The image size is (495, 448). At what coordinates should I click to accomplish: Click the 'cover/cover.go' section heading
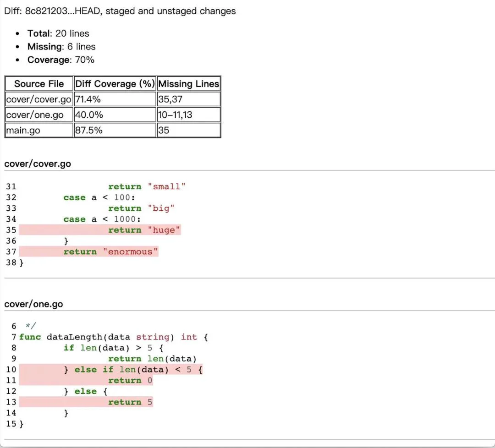(38, 164)
